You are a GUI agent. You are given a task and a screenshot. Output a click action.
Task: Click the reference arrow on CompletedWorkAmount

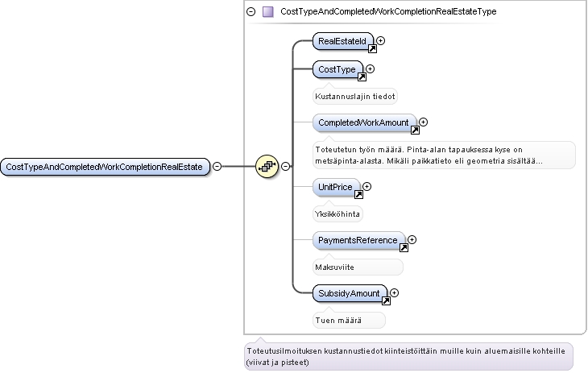[x=415, y=131]
